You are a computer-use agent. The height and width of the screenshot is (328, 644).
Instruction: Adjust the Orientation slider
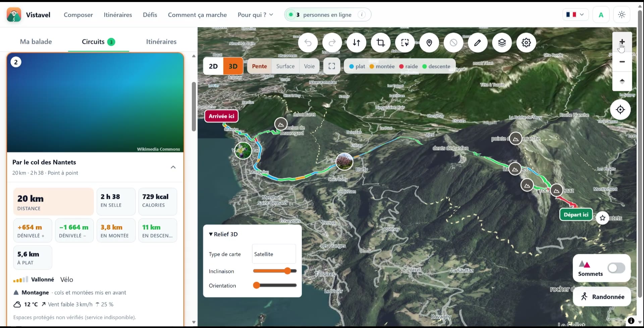(x=275, y=285)
